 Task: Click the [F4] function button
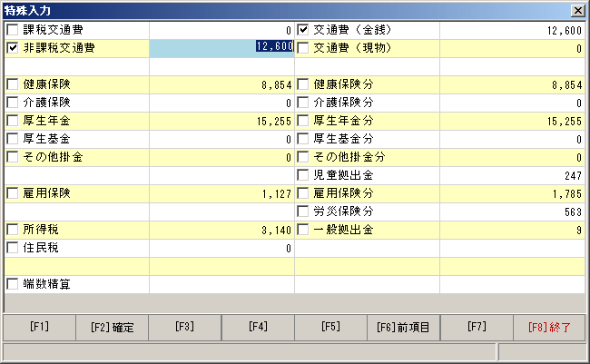tap(258, 327)
